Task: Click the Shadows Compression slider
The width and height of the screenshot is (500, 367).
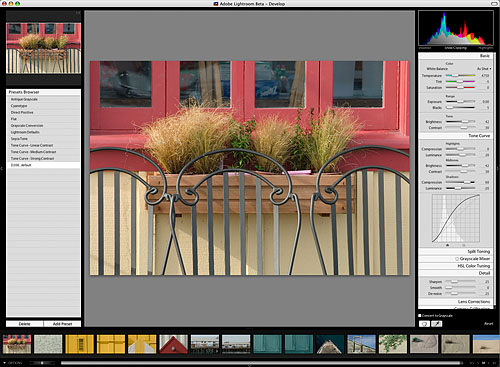Action: coord(460,182)
